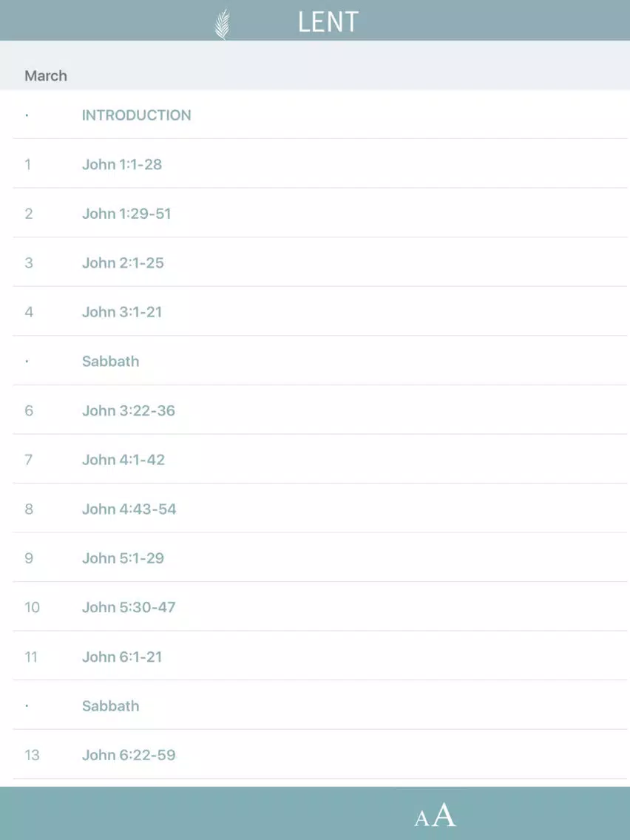This screenshot has height=840, width=630.
Task: Choose the John 3:1-21 reading
Action: coord(320,312)
